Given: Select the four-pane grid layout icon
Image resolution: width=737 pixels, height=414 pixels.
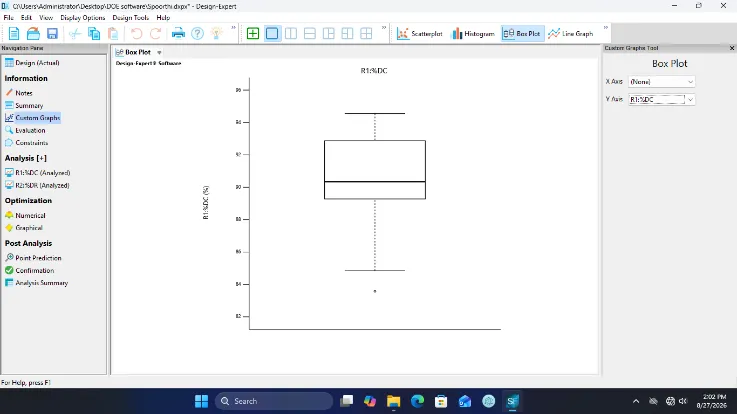Looking at the screenshot, I should point(366,33).
